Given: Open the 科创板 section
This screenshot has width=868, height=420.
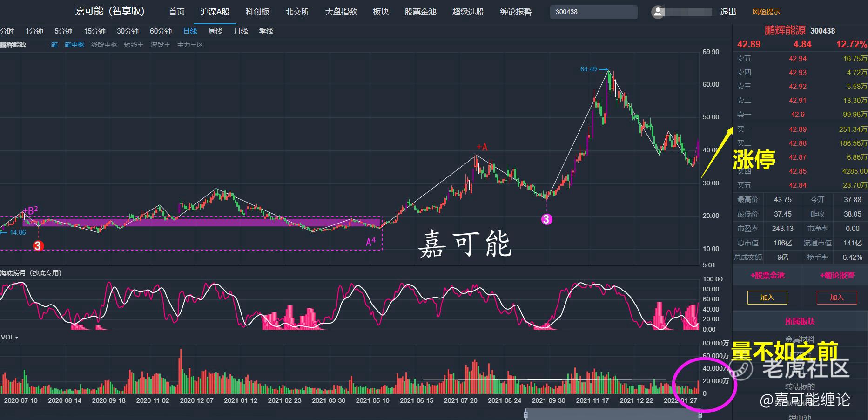Looking at the screenshot, I should (257, 12).
